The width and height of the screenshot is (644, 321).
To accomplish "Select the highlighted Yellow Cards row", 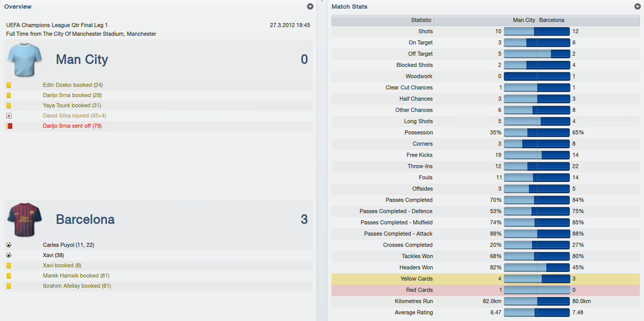I will tap(485, 279).
